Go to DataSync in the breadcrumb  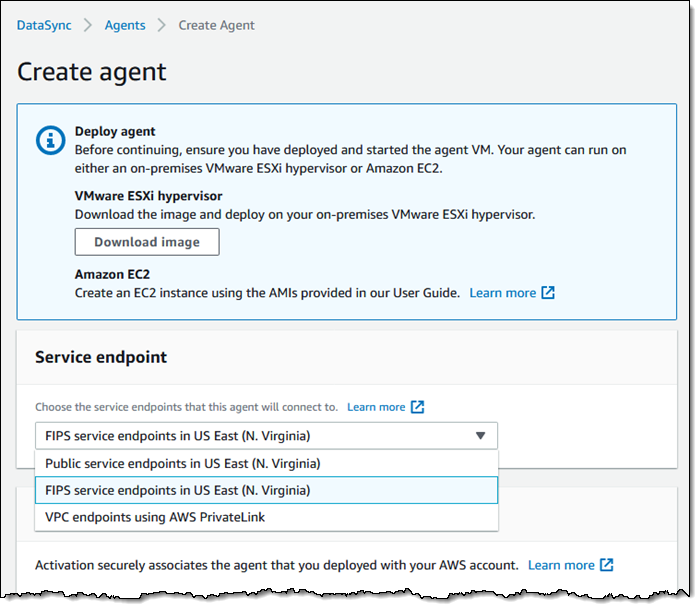pos(44,25)
